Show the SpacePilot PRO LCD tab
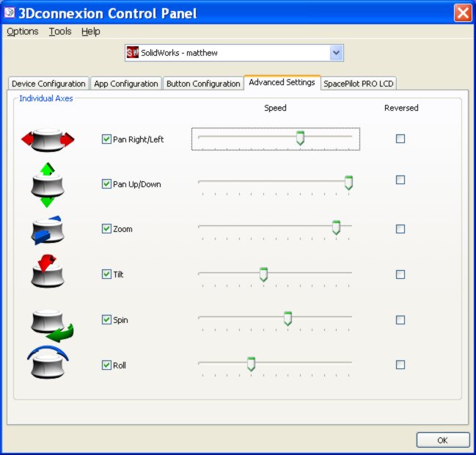Image resolution: width=476 pixels, height=455 pixels. (358, 84)
